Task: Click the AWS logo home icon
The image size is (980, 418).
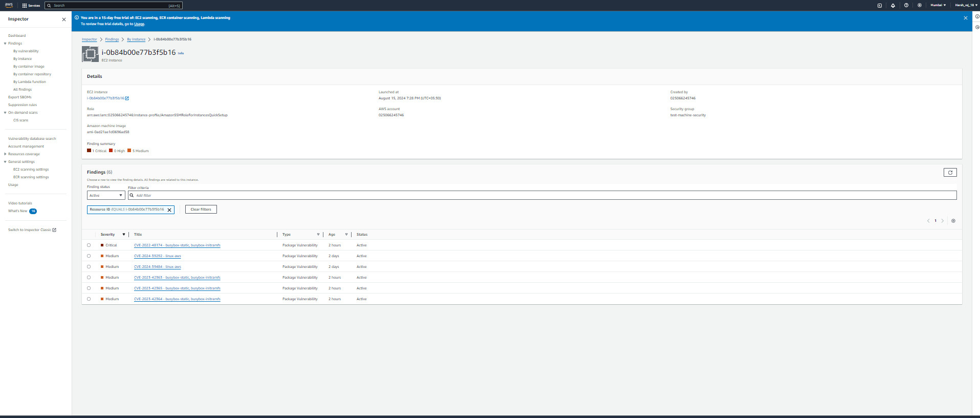Action: click(9, 5)
